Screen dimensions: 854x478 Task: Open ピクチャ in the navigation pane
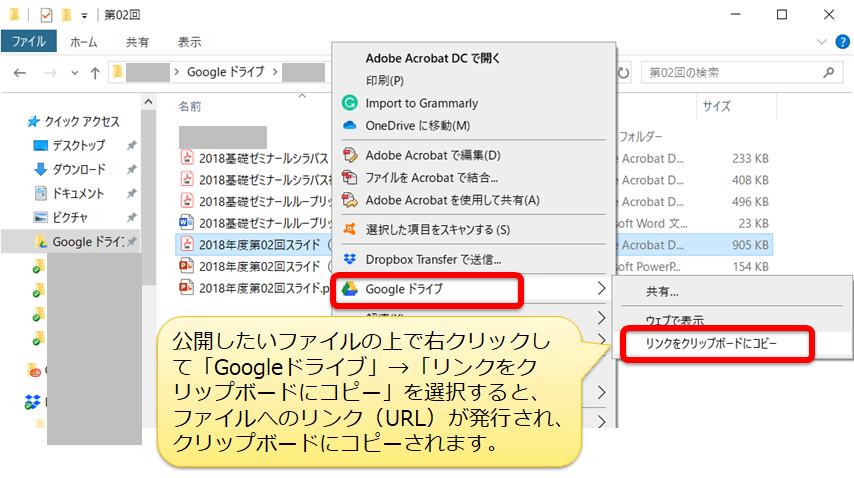click(x=70, y=217)
